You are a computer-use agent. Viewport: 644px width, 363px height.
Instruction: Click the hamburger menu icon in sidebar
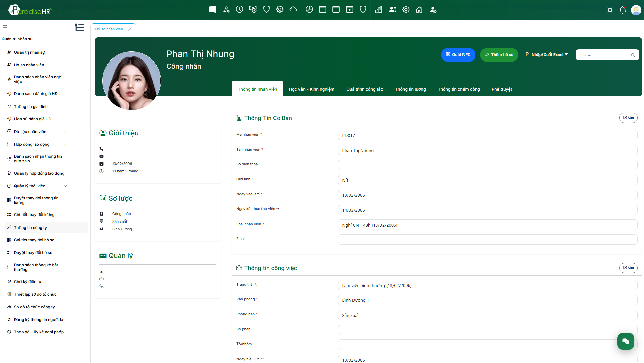[x=5, y=27]
